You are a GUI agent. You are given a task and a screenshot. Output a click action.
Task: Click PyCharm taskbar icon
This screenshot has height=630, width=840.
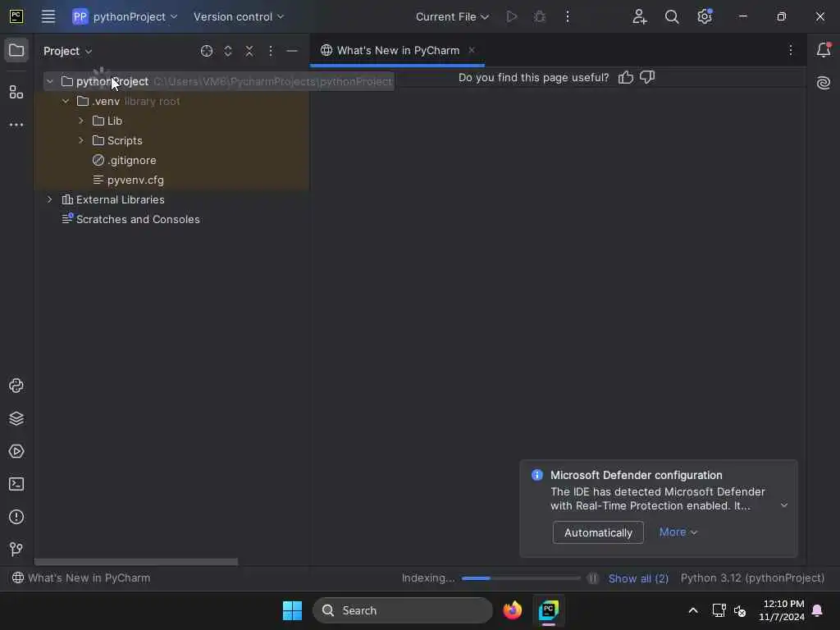(x=549, y=610)
